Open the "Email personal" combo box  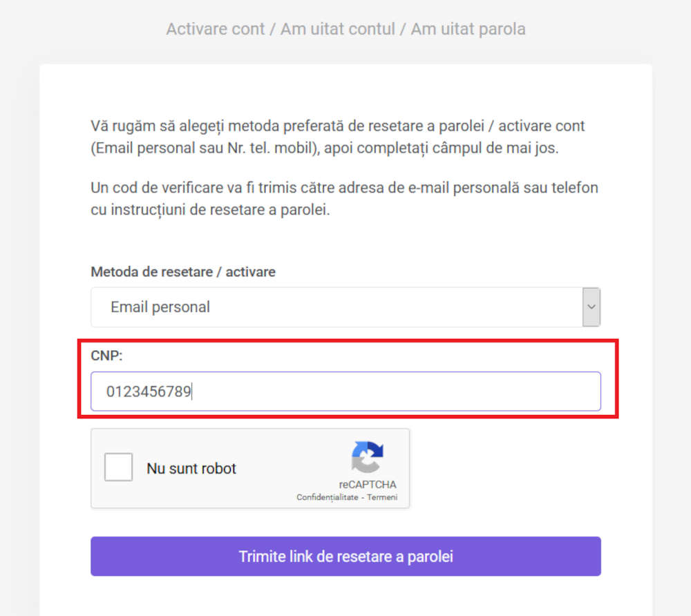pyautogui.click(x=345, y=307)
